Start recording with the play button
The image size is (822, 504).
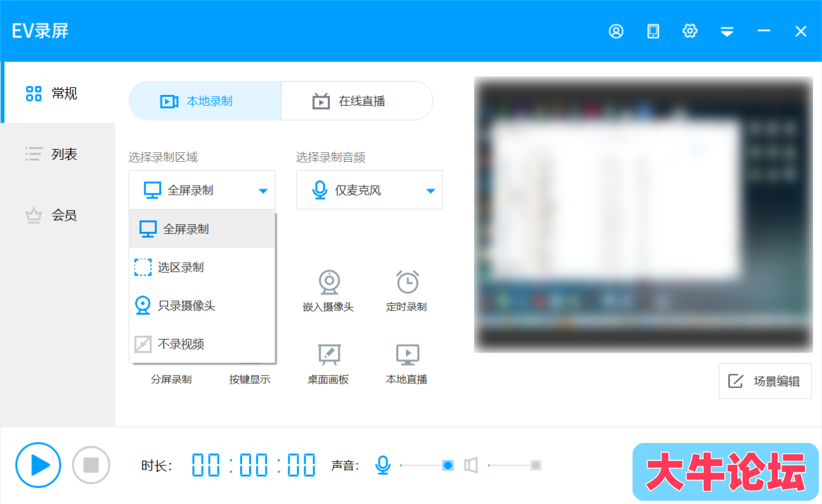click(x=39, y=465)
